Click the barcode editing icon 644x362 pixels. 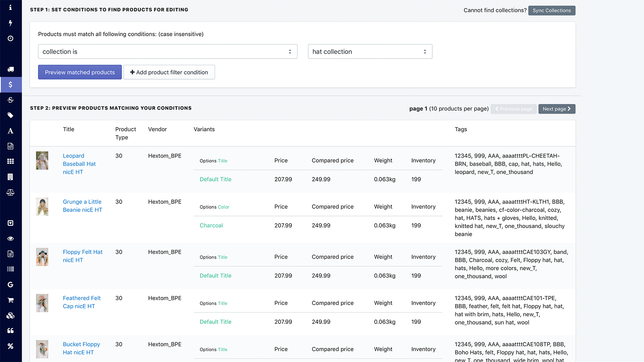[10, 269]
